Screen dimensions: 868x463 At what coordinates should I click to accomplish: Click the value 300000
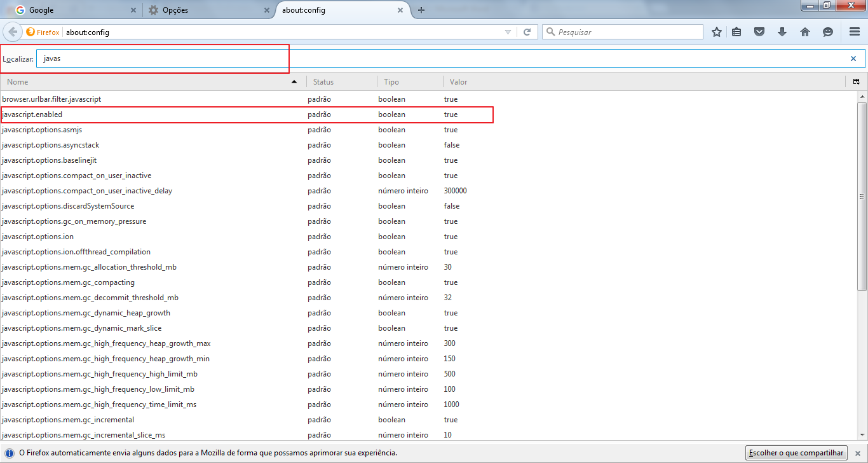click(x=456, y=191)
